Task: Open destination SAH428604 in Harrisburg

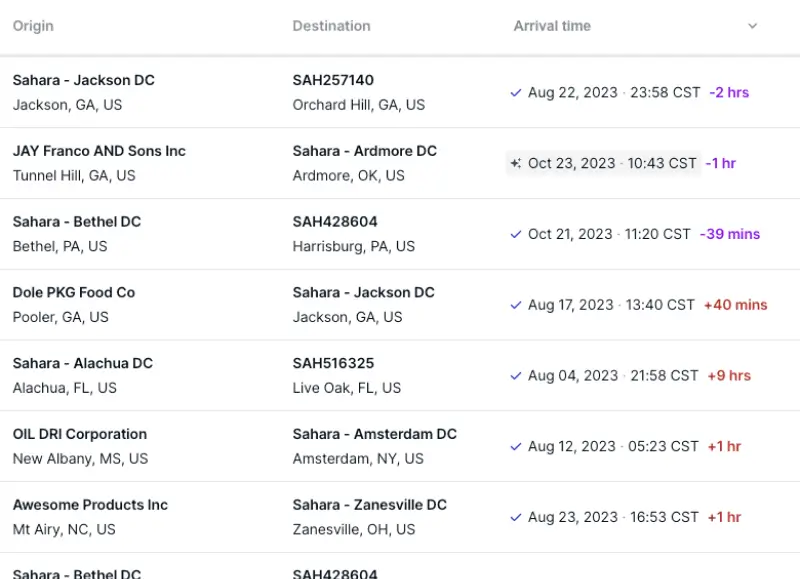Action: coord(335,222)
